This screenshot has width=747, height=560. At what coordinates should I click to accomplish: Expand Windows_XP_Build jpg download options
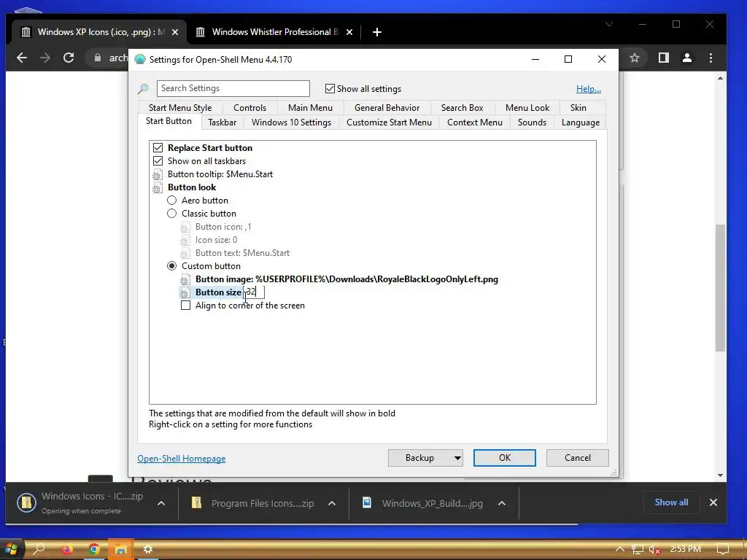click(502, 503)
